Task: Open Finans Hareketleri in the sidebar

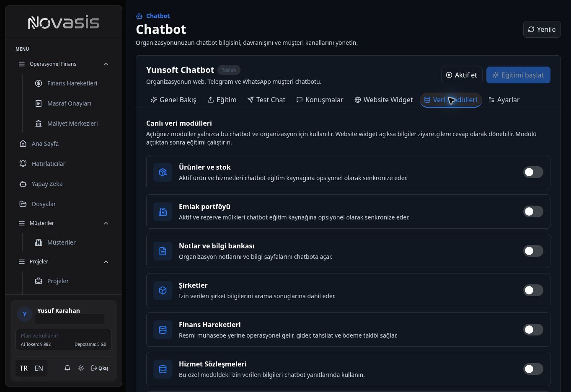Action: click(x=67, y=83)
